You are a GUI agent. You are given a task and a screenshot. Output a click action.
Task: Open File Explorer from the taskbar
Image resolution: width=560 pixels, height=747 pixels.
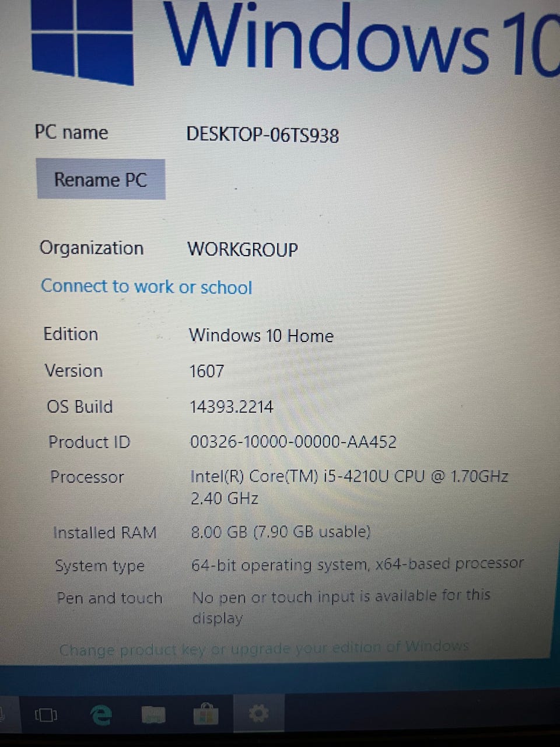(153, 714)
